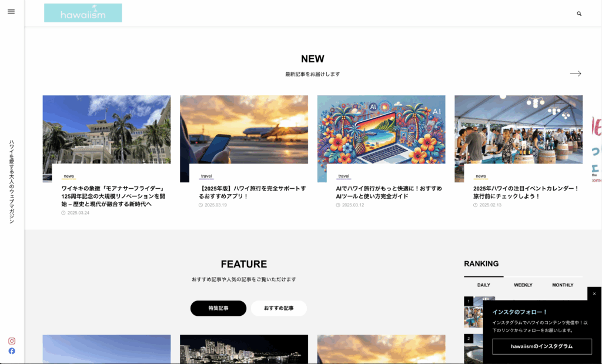The width and height of the screenshot is (602, 364).
Task: Click the travel tag on AI tools article
Action: [x=344, y=176]
